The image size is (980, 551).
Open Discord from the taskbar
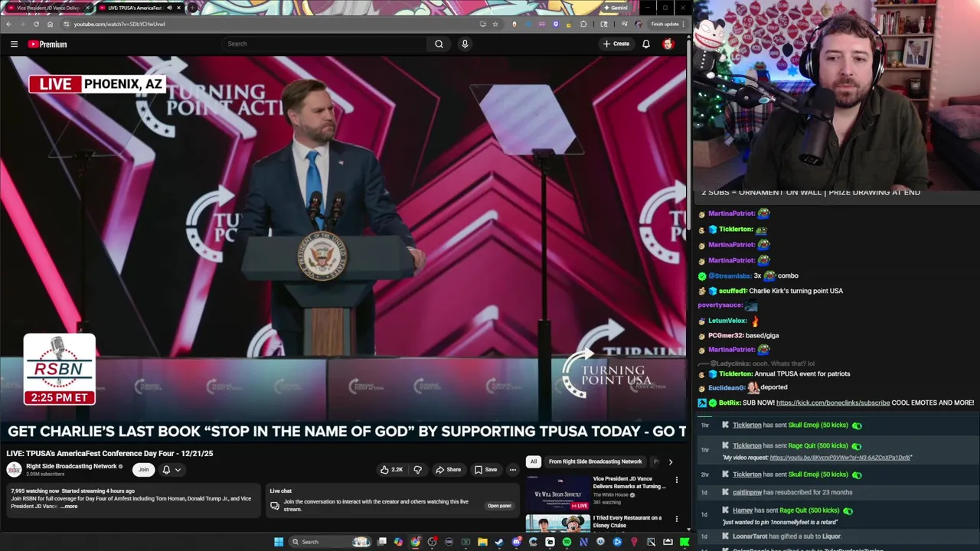[516, 542]
